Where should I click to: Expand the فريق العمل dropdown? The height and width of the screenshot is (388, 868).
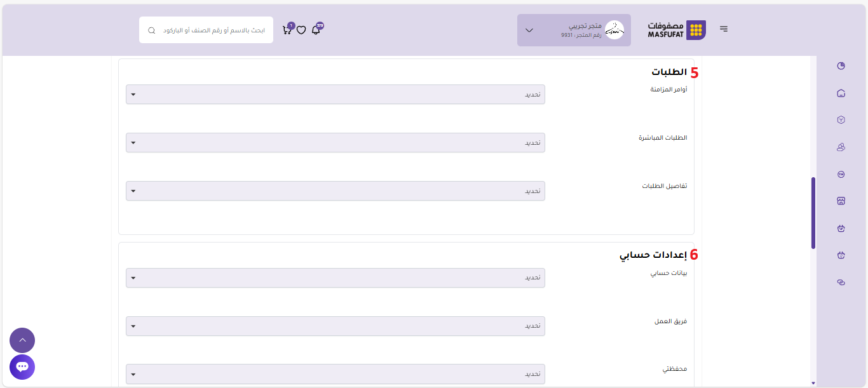pos(335,326)
